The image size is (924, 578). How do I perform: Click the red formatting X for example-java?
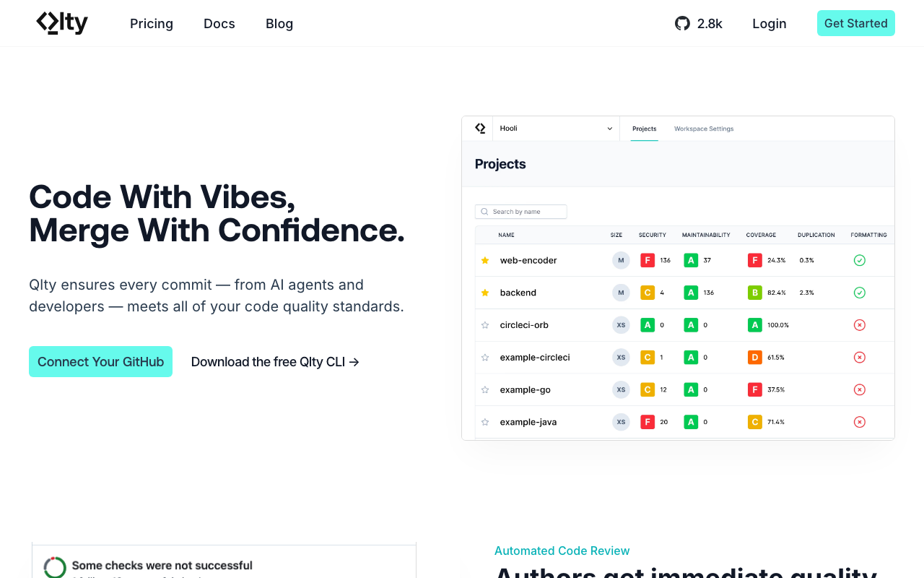(x=859, y=421)
